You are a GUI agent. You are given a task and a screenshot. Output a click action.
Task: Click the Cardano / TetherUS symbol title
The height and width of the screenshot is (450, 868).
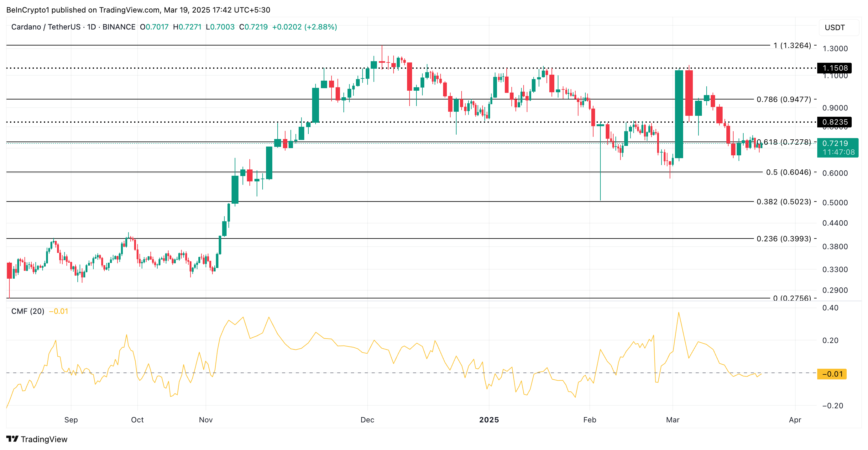pos(46,27)
